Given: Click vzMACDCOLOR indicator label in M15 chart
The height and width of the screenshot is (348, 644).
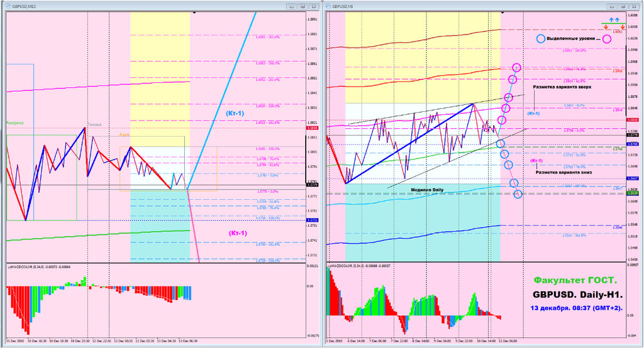Looking at the screenshot, I should (39, 267).
